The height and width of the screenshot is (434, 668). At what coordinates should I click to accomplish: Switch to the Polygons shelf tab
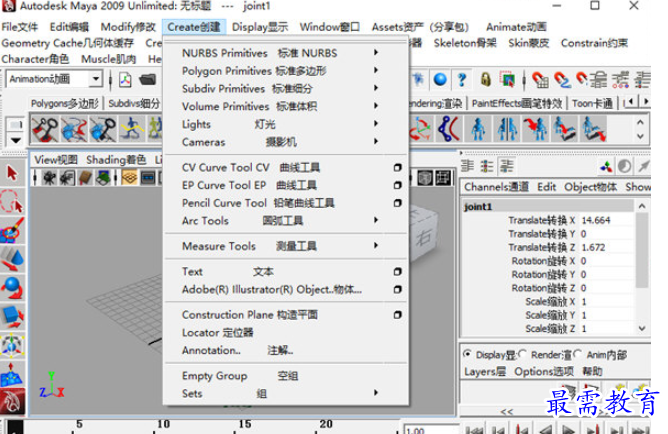pos(65,103)
